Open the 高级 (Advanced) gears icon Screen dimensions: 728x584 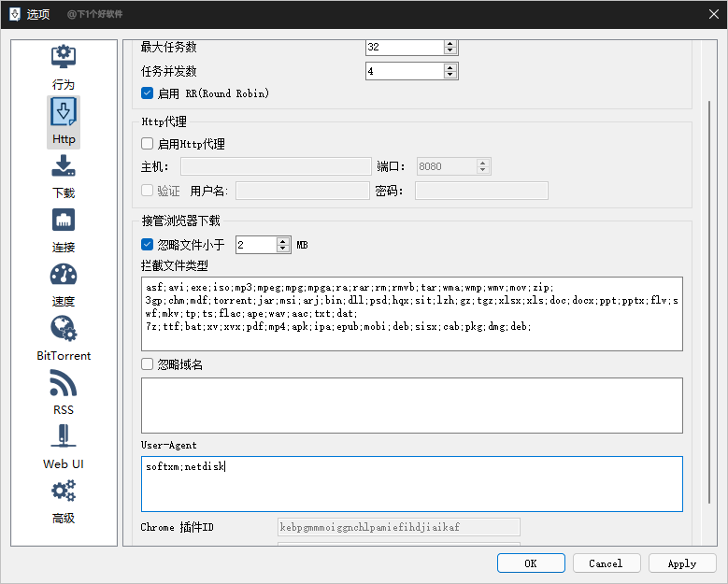coord(64,491)
